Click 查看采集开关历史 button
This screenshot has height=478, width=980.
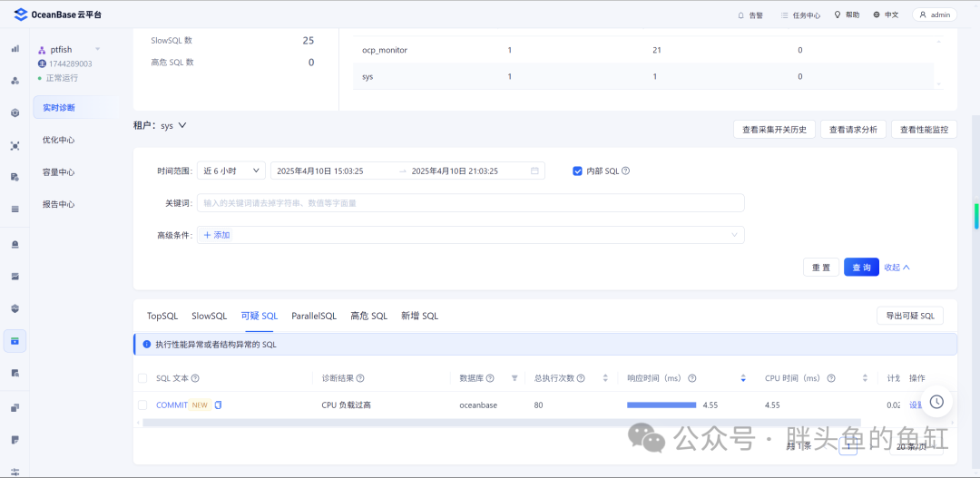click(774, 130)
